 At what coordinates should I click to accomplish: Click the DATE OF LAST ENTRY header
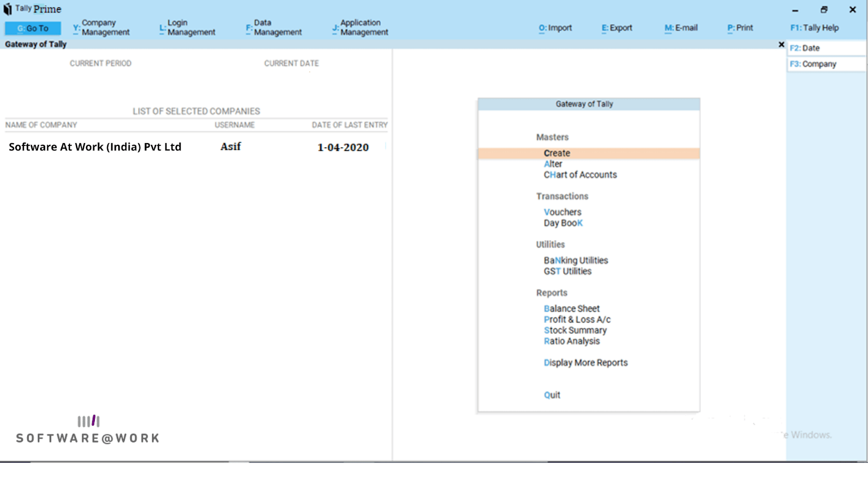tap(349, 125)
